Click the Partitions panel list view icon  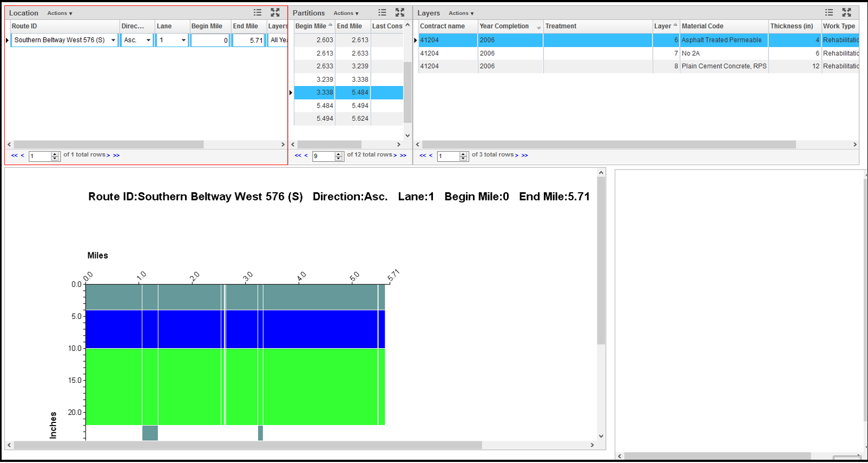pyautogui.click(x=382, y=12)
